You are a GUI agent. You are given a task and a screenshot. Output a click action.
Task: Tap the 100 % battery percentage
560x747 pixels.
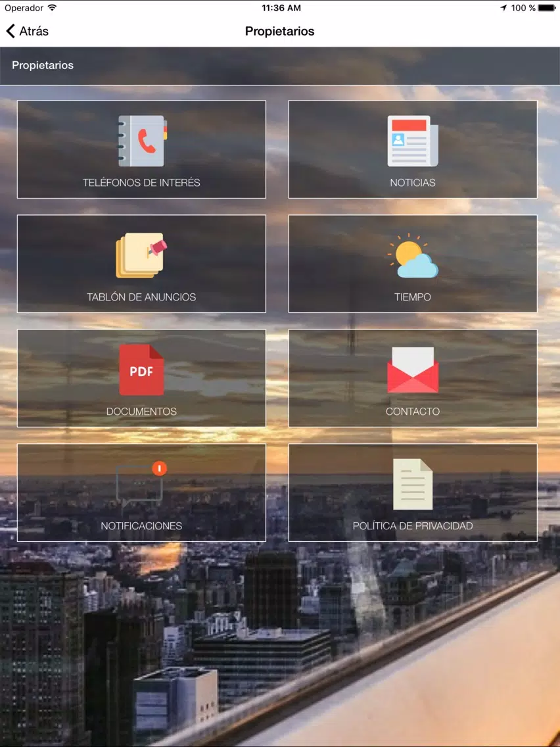pyautogui.click(x=523, y=8)
